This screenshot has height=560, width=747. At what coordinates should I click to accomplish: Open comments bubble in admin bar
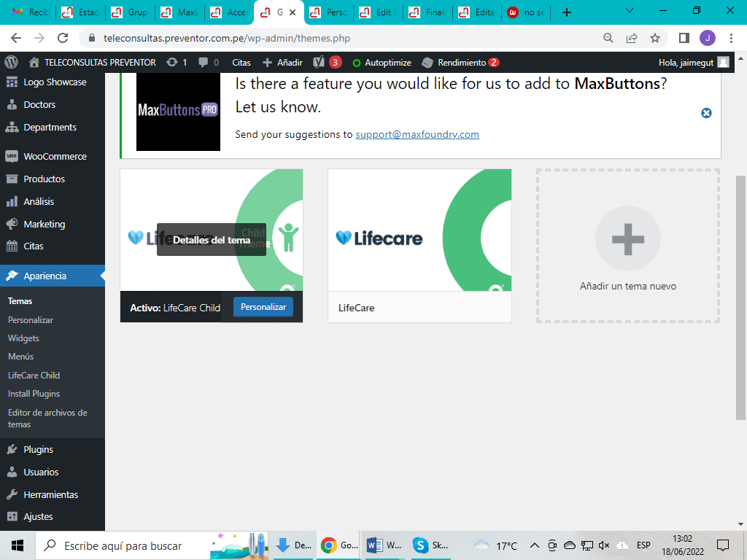[209, 63]
